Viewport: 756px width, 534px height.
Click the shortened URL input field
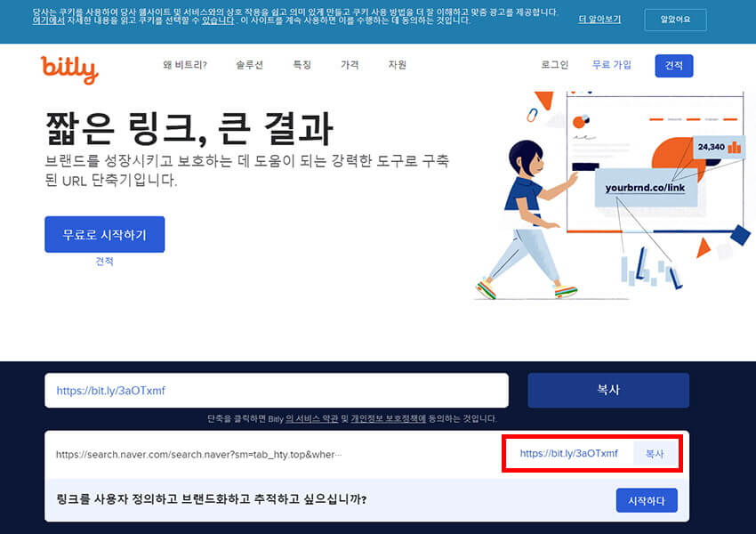click(x=277, y=390)
